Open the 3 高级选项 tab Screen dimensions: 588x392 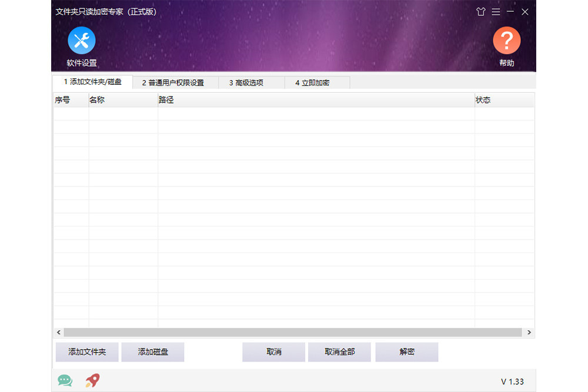[246, 83]
